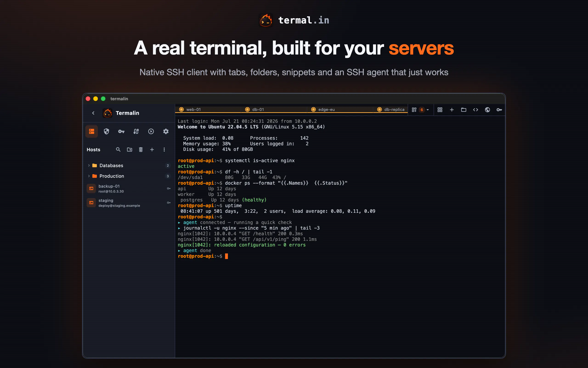
Task: Open the tab overflow dropdown showing 6
Action: (420, 110)
